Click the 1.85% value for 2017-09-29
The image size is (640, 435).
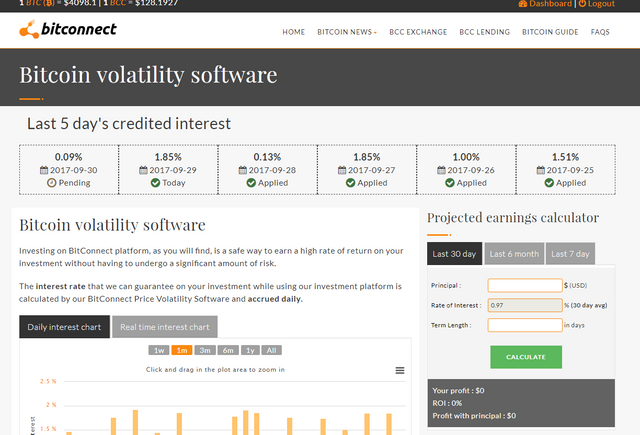(168, 157)
